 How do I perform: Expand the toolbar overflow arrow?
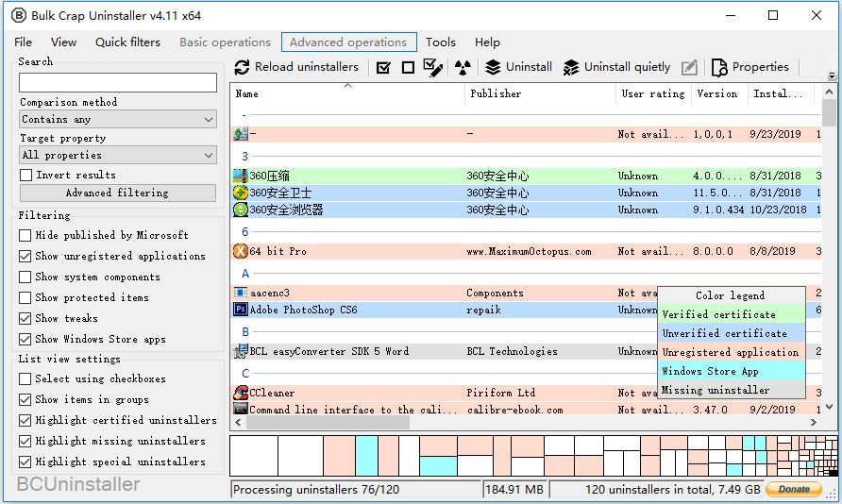(x=832, y=76)
